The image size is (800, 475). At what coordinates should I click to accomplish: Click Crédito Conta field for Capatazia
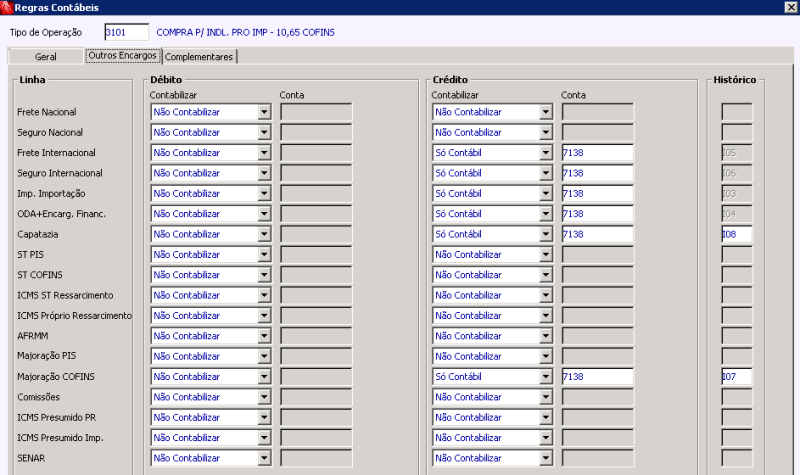click(597, 235)
